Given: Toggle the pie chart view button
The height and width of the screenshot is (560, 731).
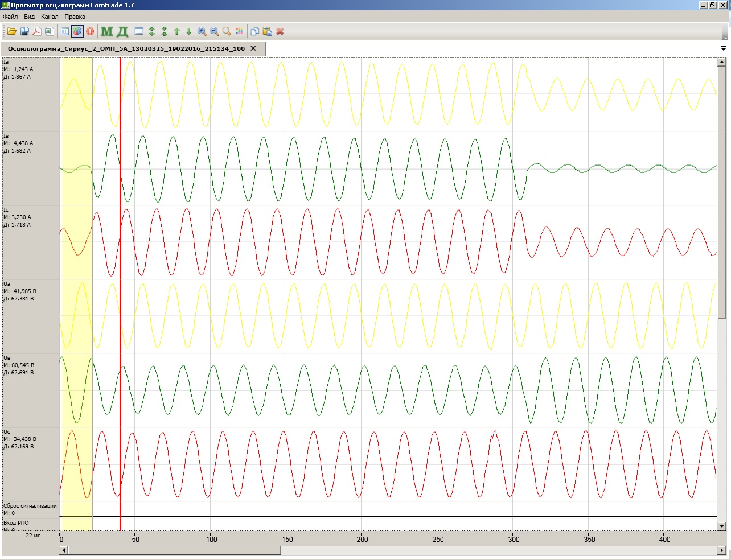Looking at the screenshot, I should pyautogui.click(x=77, y=31).
